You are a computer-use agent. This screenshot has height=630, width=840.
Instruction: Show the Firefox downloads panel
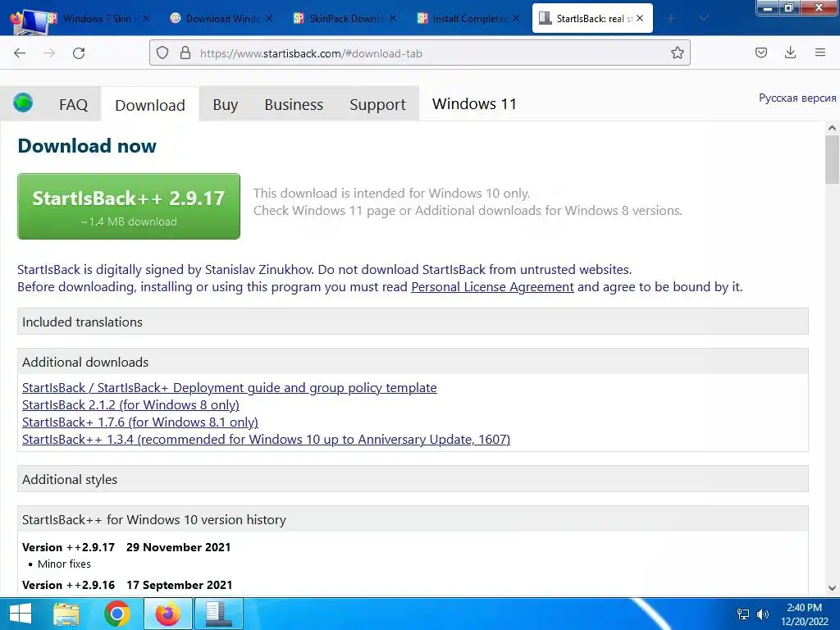click(x=790, y=52)
